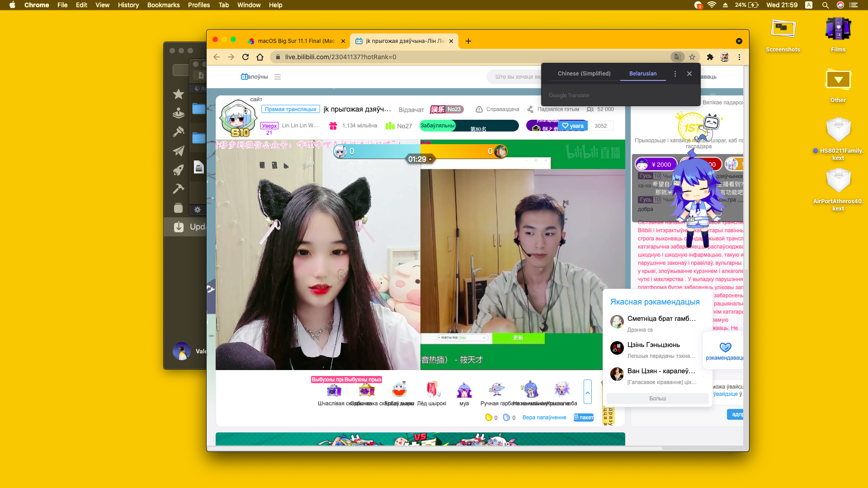The width and height of the screenshot is (868, 488).
Task: Select the муа purple-hair gift
Action: tap(464, 389)
